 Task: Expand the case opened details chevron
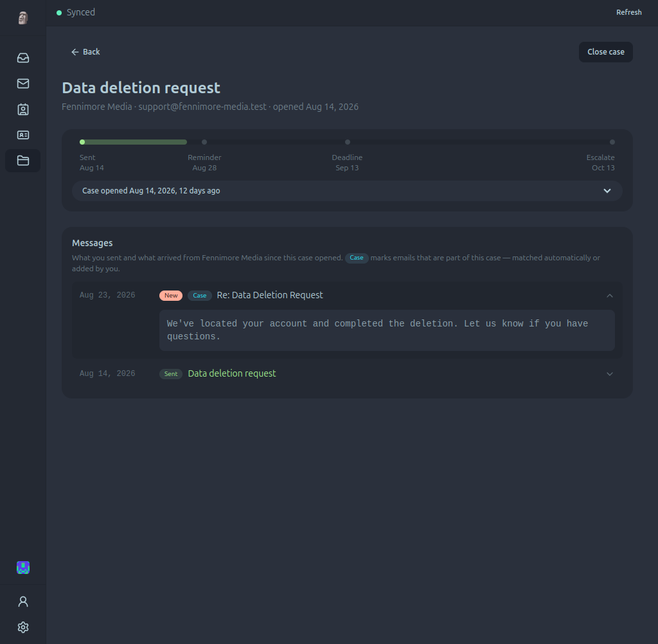click(607, 191)
